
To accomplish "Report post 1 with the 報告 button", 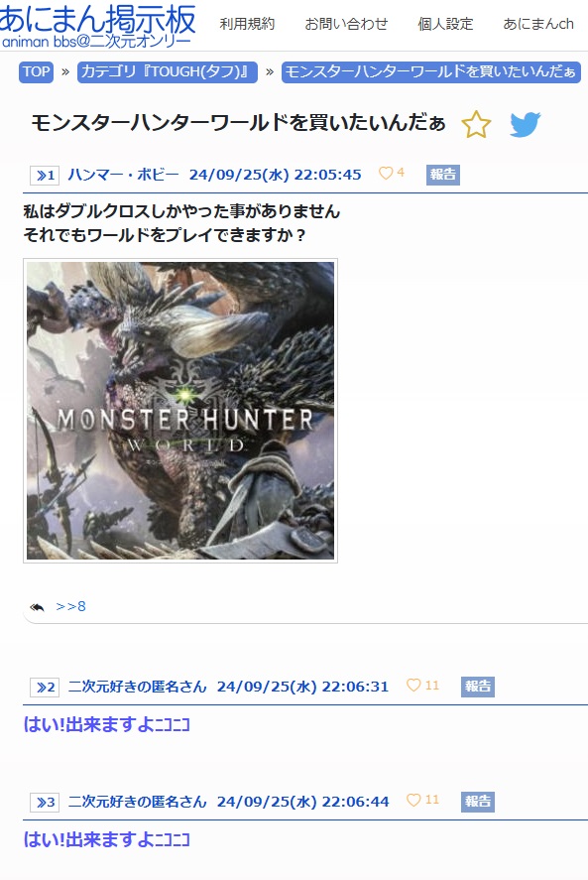I will tap(442, 175).
